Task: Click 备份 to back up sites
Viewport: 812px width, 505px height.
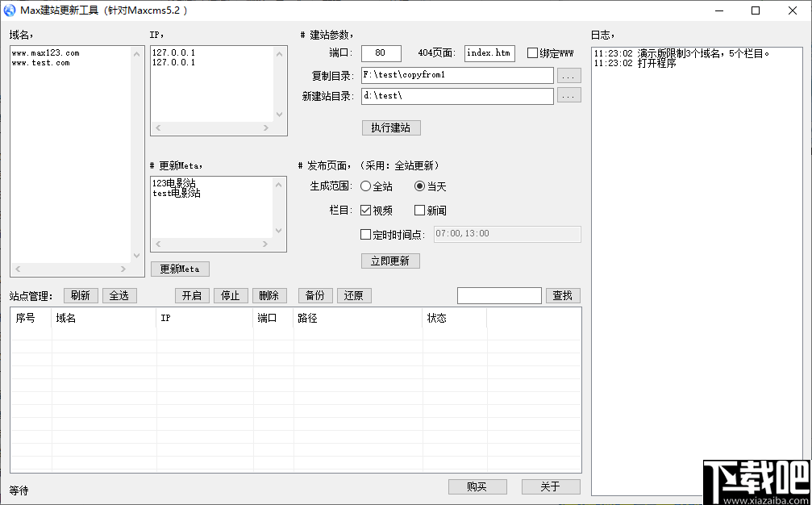Action: click(x=314, y=295)
